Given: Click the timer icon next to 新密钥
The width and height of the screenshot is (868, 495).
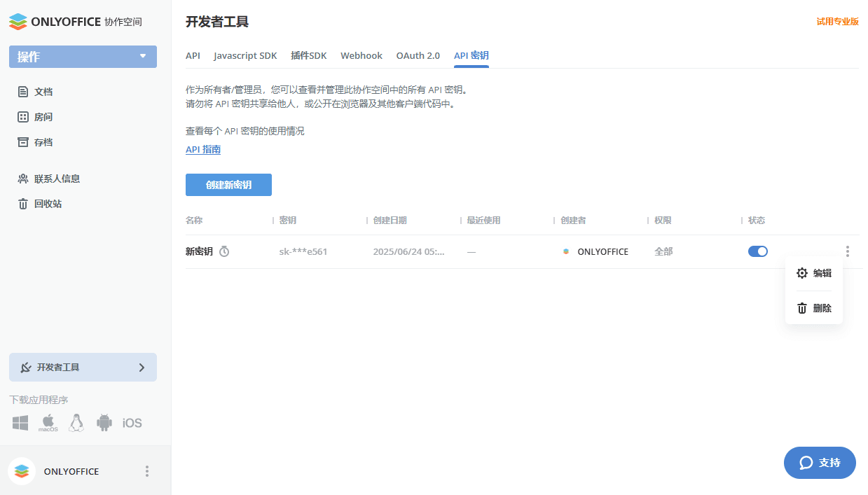Looking at the screenshot, I should click(x=224, y=251).
